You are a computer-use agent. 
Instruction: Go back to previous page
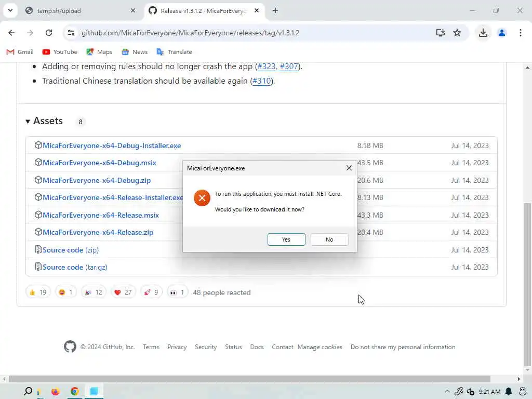11,33
